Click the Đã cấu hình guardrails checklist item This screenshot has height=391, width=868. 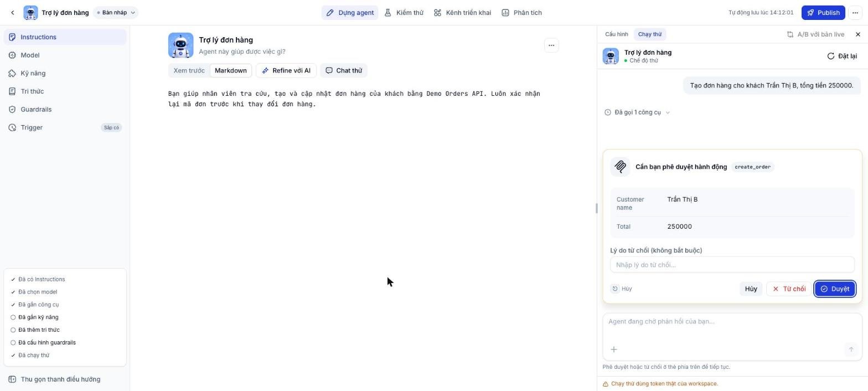tap(47, 343)
